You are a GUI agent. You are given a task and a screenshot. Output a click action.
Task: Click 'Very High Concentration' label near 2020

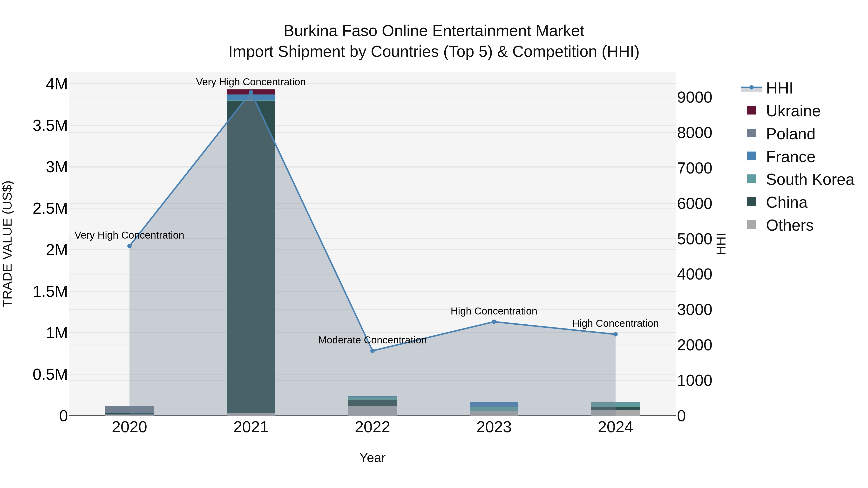[x=129, y=235]
